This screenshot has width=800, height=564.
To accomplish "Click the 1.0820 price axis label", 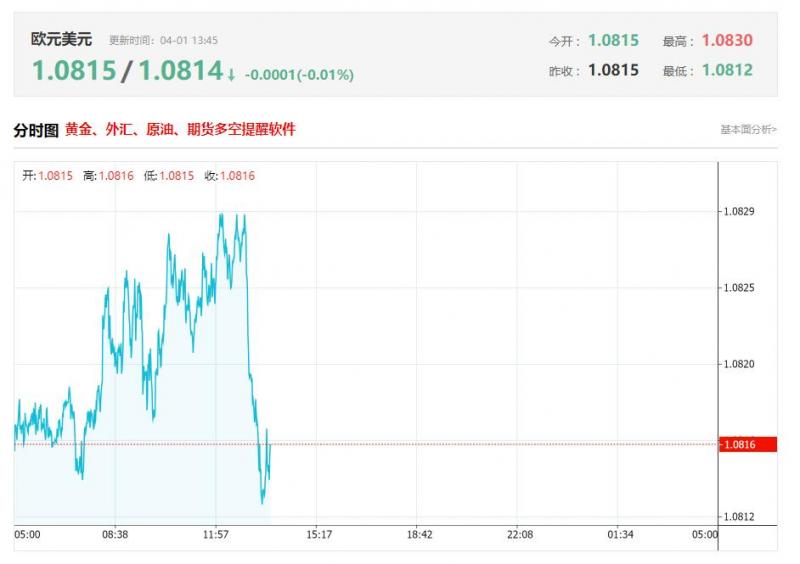I will [738, 365].
